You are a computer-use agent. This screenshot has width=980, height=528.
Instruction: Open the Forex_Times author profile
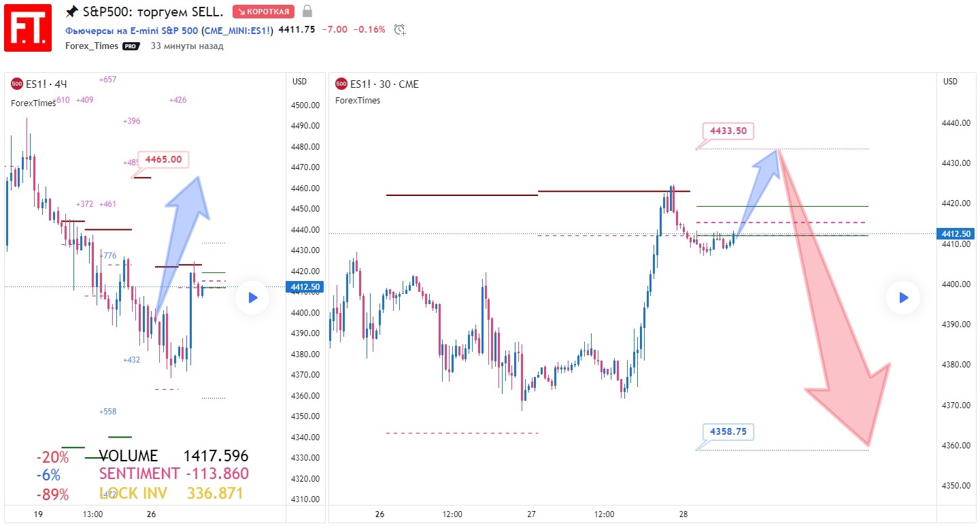pos(92,46)
